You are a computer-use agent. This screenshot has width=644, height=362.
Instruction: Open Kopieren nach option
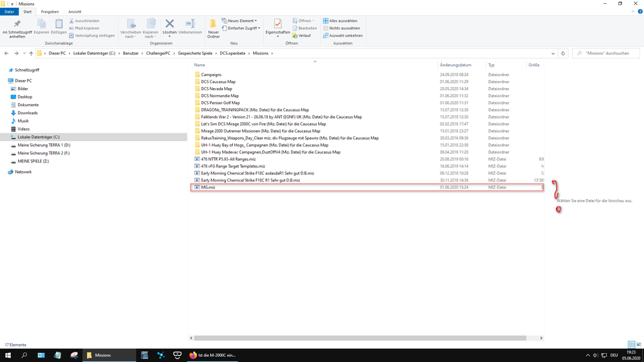[x=150, y=28]
